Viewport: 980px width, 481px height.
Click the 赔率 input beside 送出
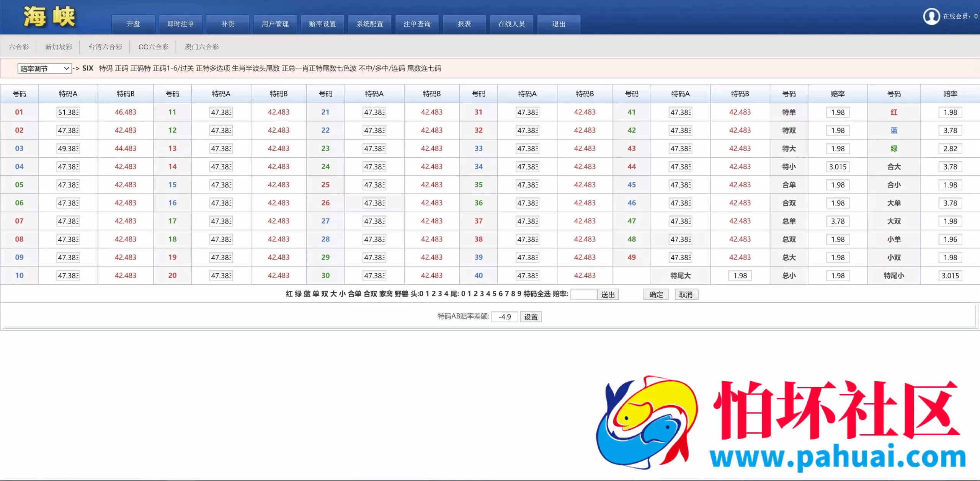pos(583,294)
